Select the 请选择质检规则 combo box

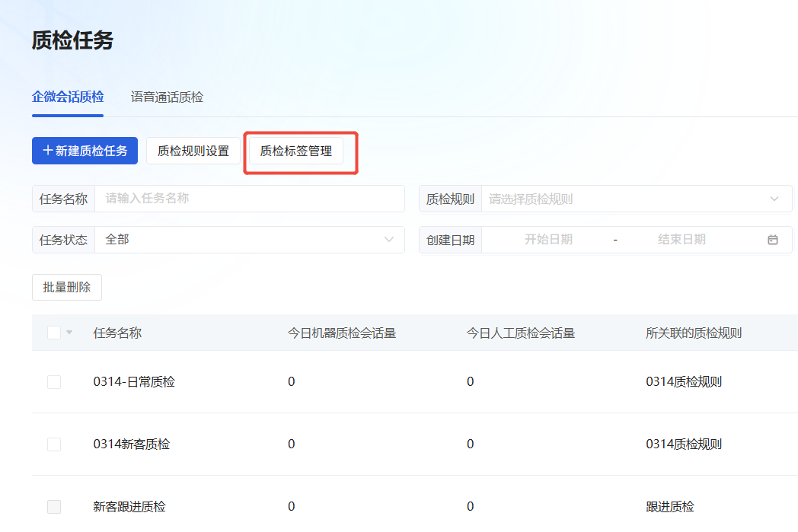tap(636, 199)
